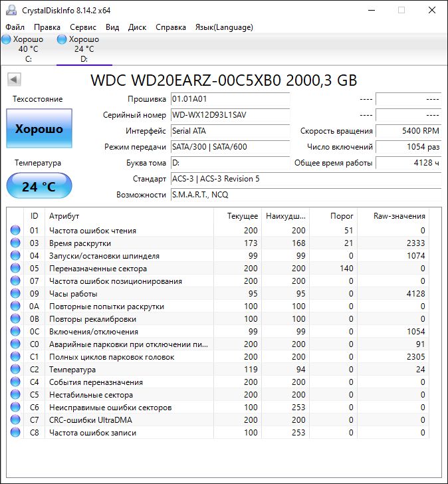Open the Диск menu

137,27
